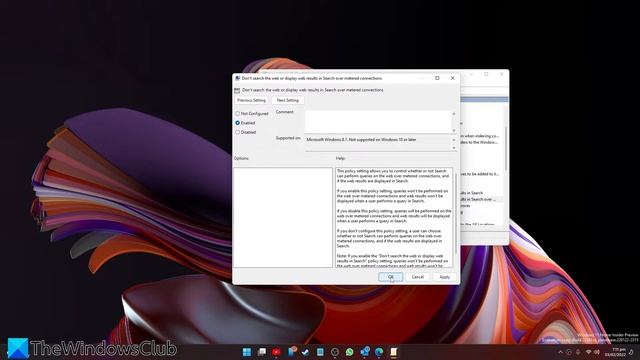This screenshot has width=640, height=360.
Task: Select the Disabled radio button
Action: [x=237, y=132]
